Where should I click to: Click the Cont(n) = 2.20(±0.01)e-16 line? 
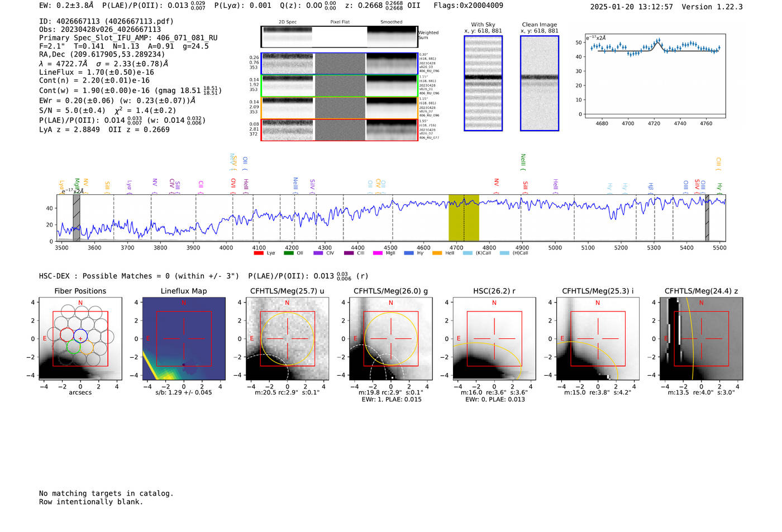(94, 80)
